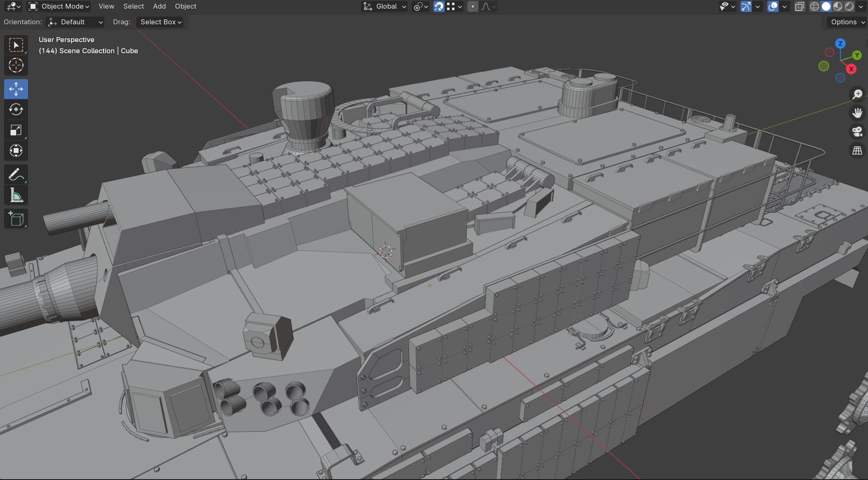Screen dimensions: 868x480
Task: Open the Add menu
Action: pos(159,6)
